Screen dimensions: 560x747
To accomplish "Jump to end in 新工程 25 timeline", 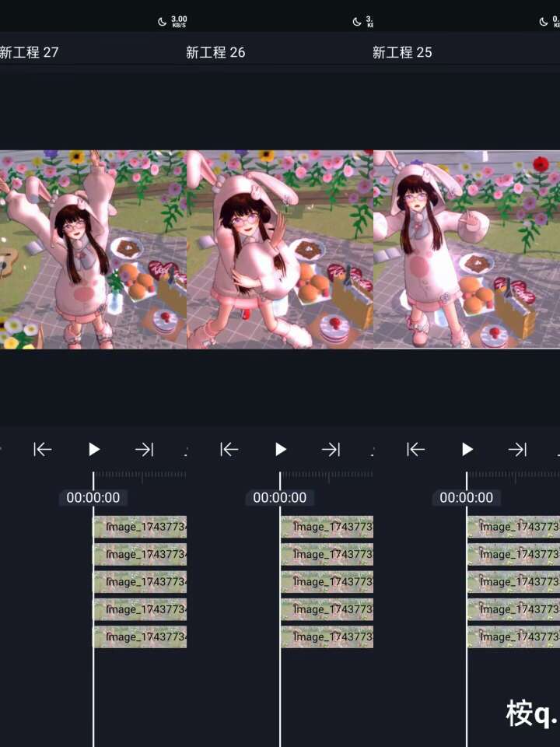I will coord(518,449).
